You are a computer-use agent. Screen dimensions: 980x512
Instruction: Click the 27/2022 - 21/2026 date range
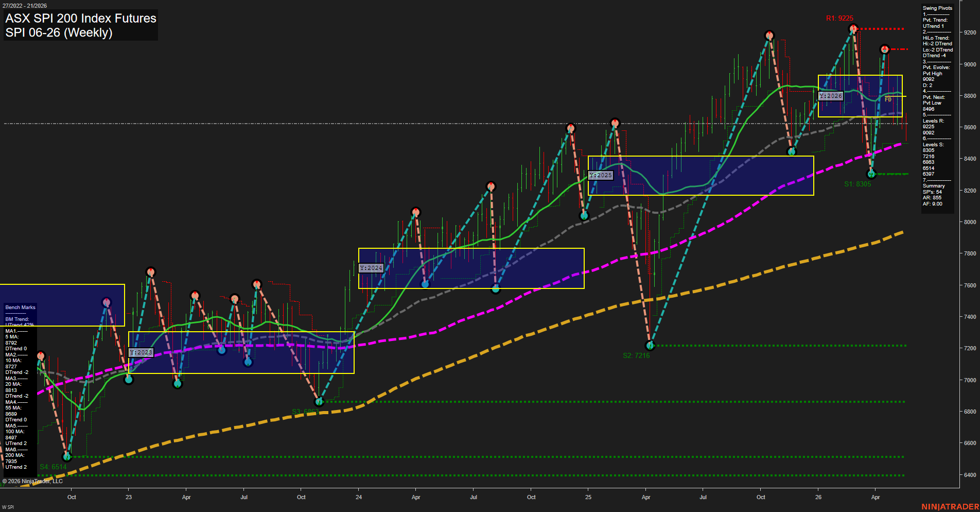[x=25, y=6]
